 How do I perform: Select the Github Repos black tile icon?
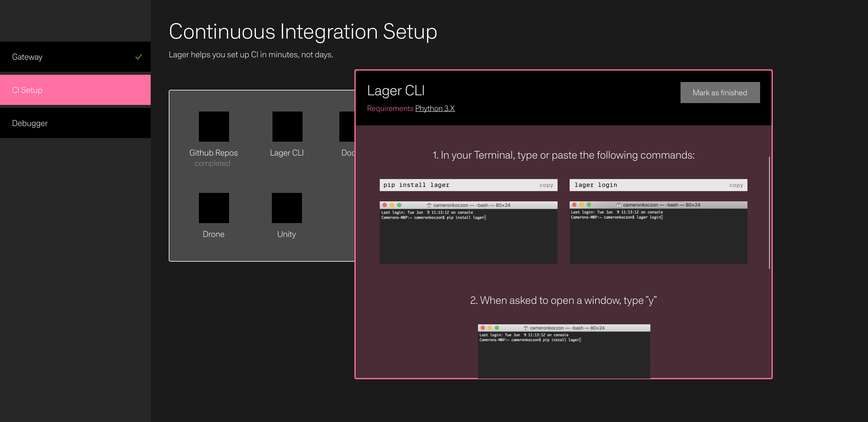point(214,126)
